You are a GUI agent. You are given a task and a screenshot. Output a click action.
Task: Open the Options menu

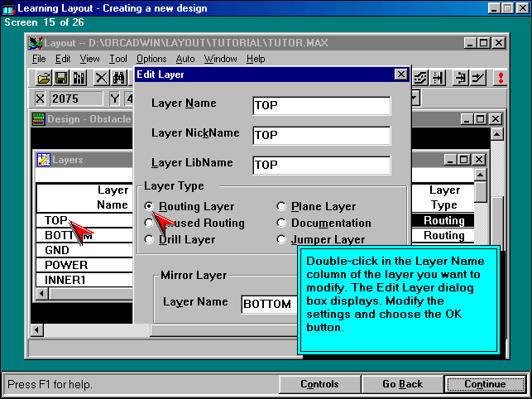click(x=151, y=59)
